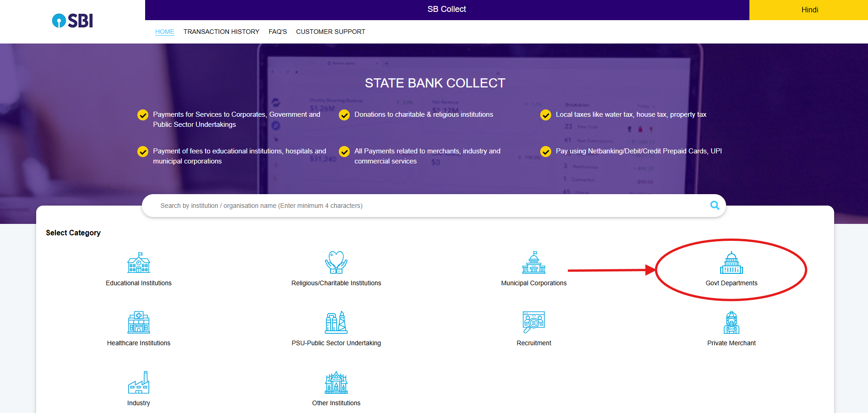
Task: Click the 'Local taxes like water tax' text
Action: pyautogui.click(x=631, y=114)
